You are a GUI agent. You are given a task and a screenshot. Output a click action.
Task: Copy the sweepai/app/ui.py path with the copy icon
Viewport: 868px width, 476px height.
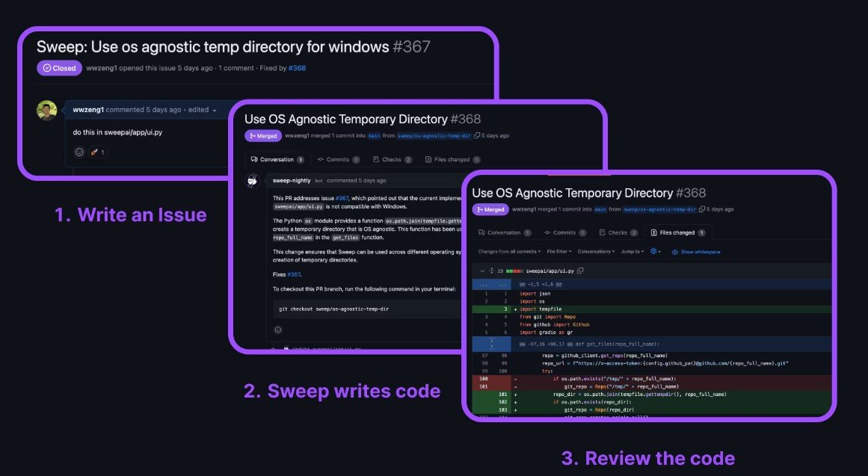click(580, 271)
